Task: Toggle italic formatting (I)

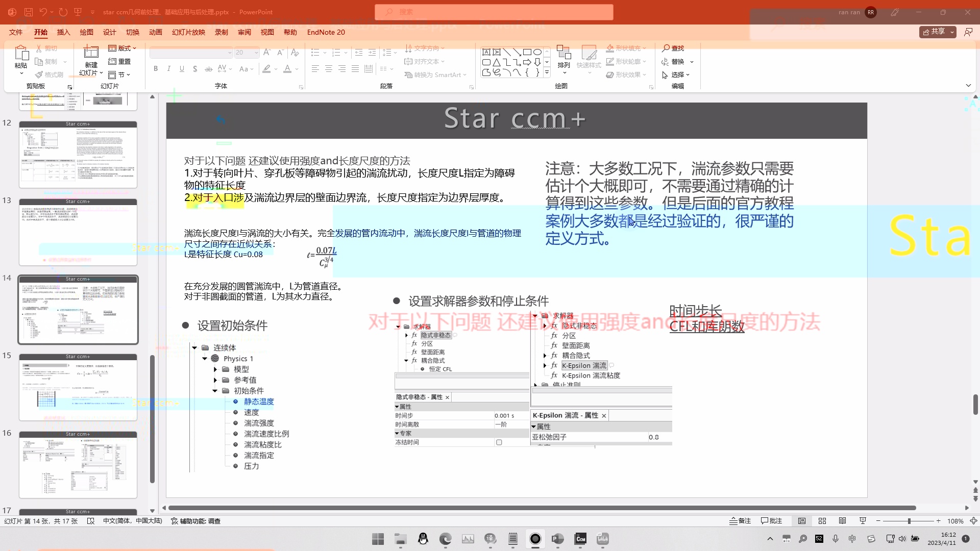Action: click(x=168, y=68)
